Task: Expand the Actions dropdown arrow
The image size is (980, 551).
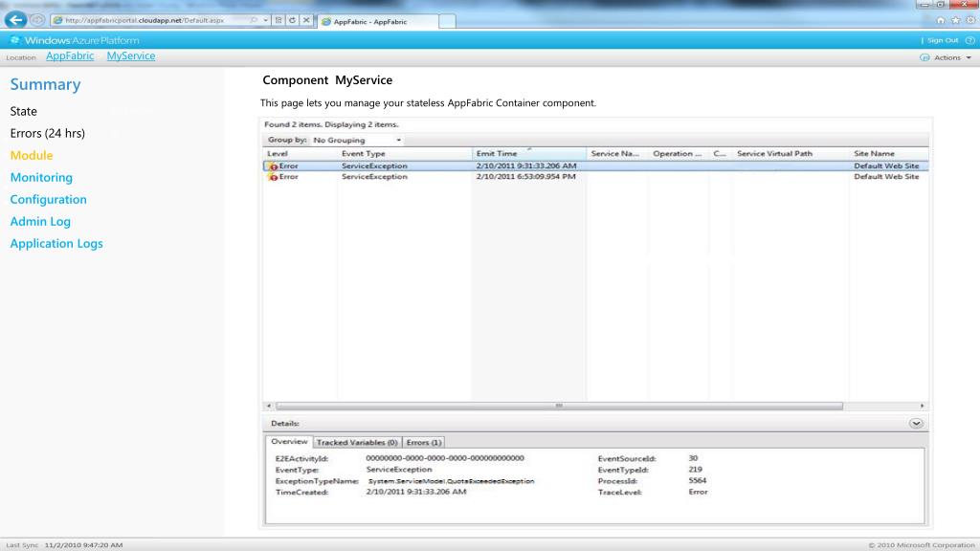Action: click(969, 57)
